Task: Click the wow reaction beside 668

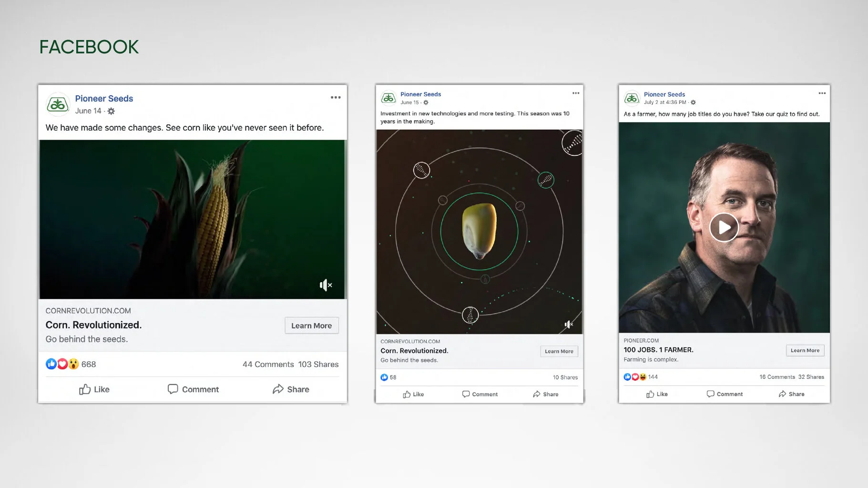Action: tap(73, 364)
